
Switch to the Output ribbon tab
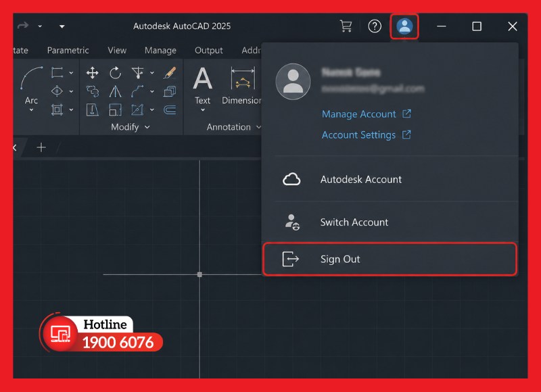[209, 50]
